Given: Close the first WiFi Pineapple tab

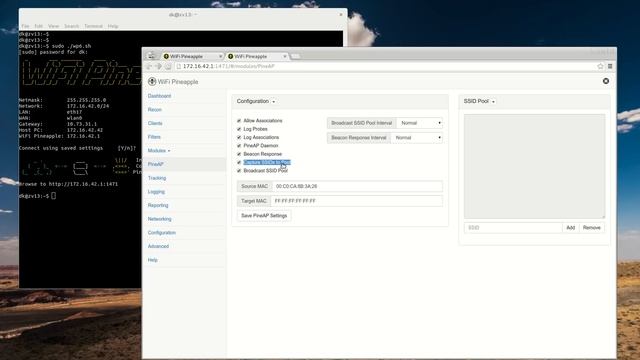Looking at the screenshot, I should (220, 56).
